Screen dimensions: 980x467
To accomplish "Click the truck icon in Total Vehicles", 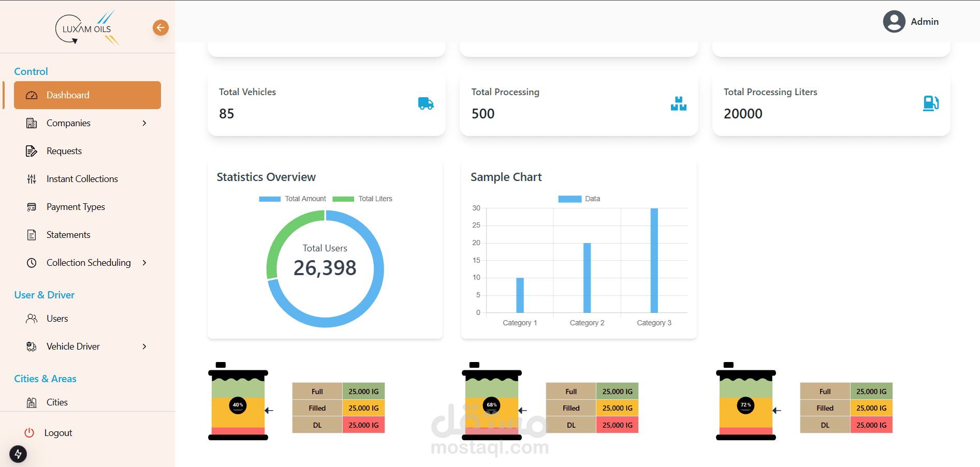I will click(x=426, y=103).
